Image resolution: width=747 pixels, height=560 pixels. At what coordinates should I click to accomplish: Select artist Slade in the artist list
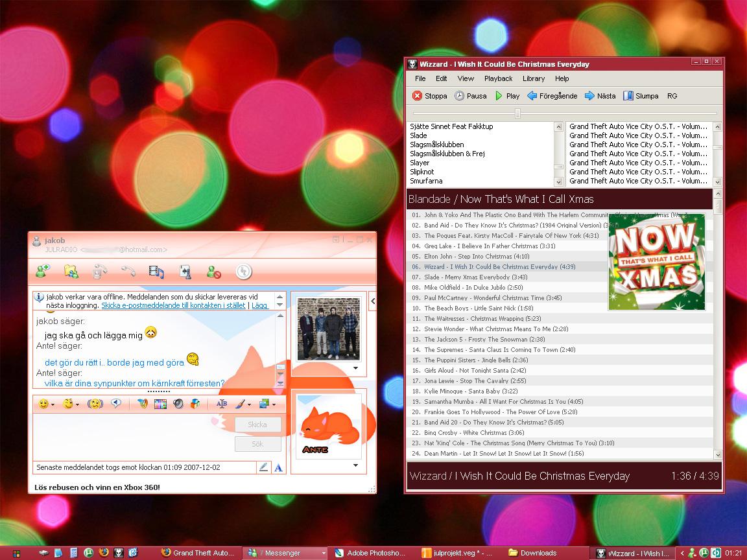(418, 135)
